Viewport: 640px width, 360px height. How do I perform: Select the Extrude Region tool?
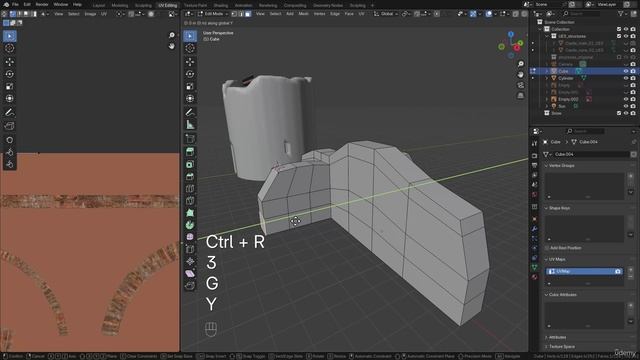[x=190, y=152]
